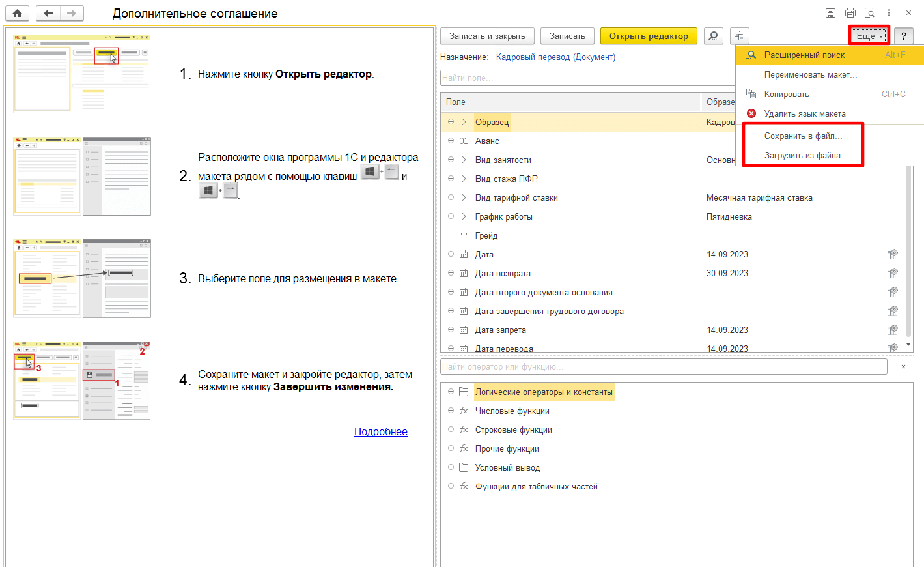Open format settings for Дата второго документа-основания
This screenshot has height=567, width=924.
point(892,292)
